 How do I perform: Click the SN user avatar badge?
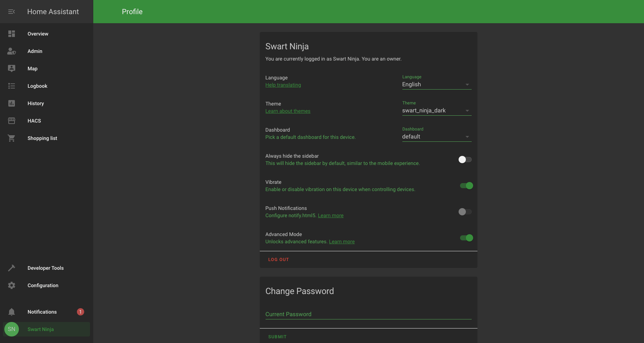tap(12, 329)
